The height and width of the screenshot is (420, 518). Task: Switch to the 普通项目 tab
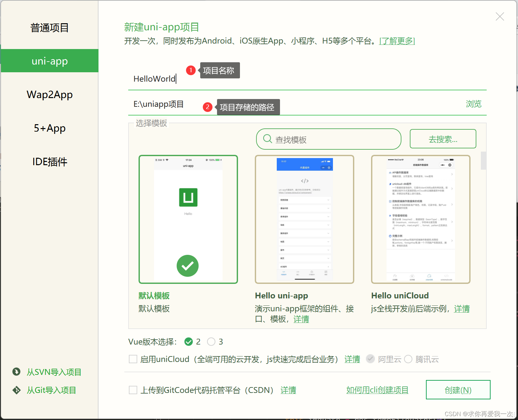coord(49,28)
